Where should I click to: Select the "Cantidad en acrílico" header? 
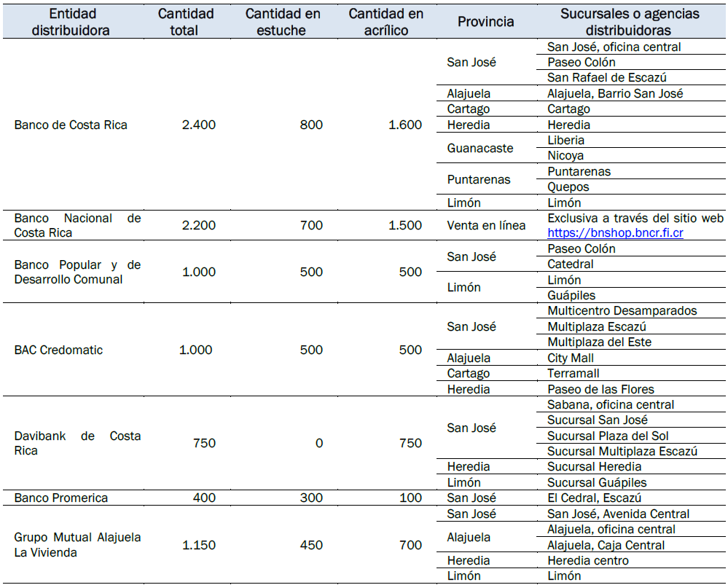385,22
